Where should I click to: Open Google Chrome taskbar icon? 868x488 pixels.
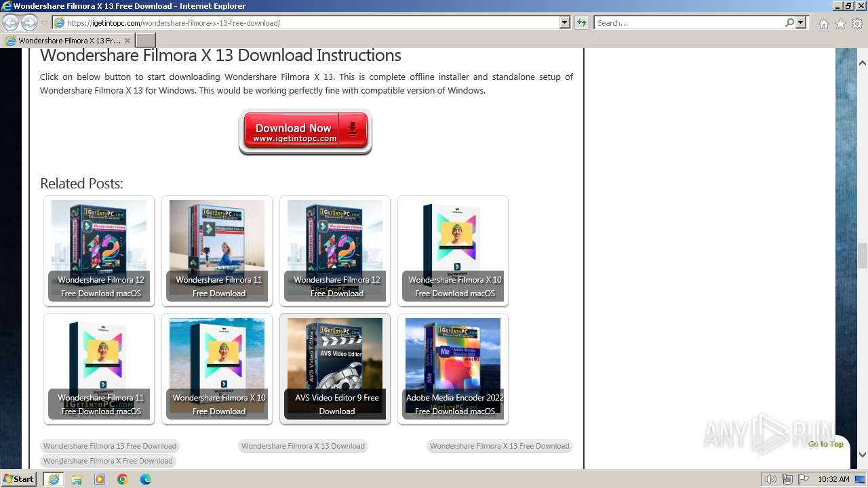coord(123,479)
